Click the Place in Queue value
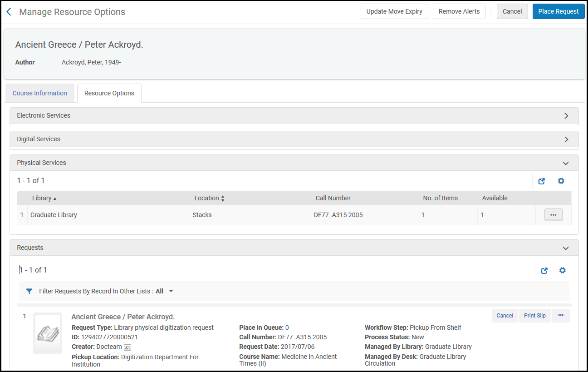Screen dimensions: 588x372 (287, 327)
